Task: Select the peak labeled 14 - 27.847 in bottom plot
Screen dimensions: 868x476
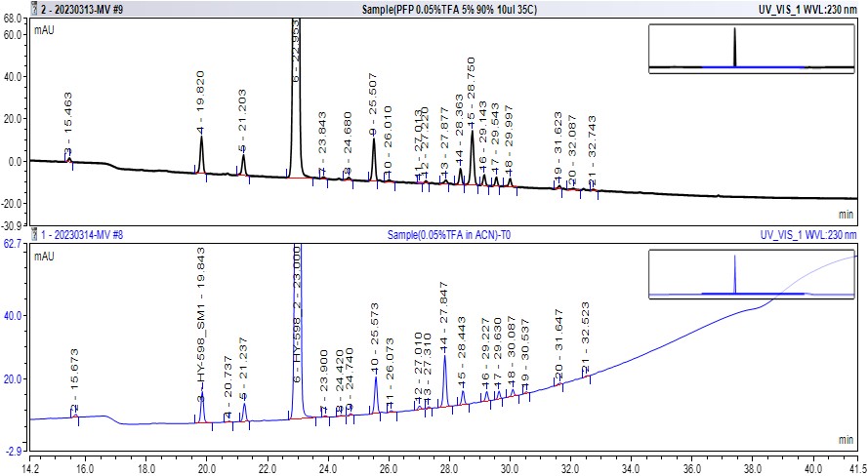Action: point(444,371)
